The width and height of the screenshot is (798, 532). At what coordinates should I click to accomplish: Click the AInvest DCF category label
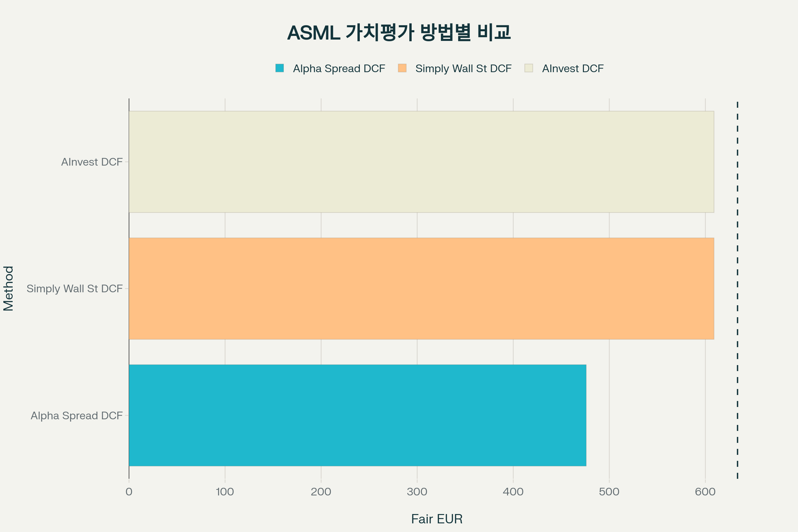(93, 162)
